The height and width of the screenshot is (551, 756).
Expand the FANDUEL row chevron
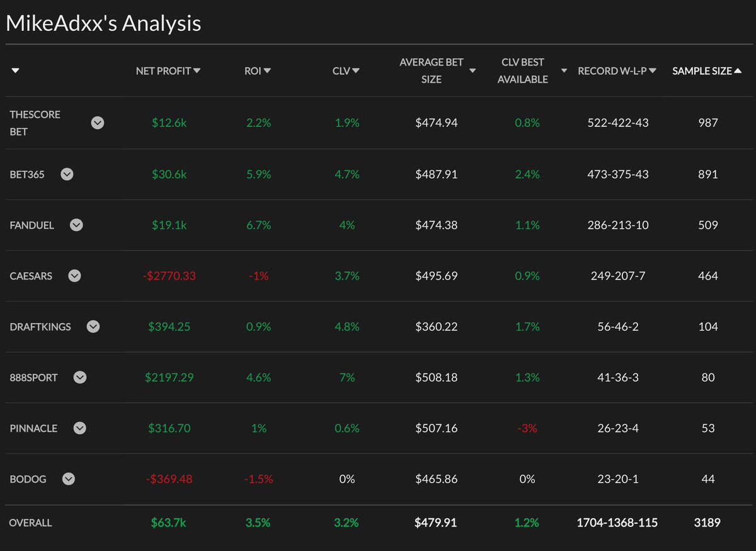76,225
